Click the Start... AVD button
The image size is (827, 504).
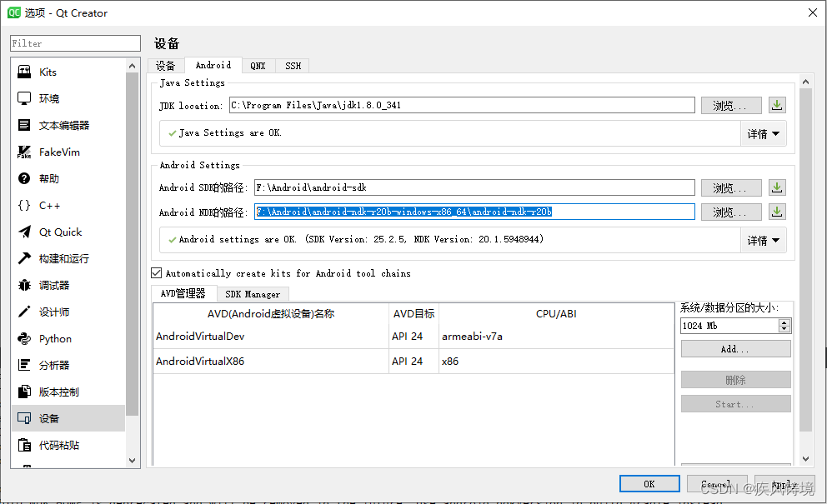tap(736, 404)
